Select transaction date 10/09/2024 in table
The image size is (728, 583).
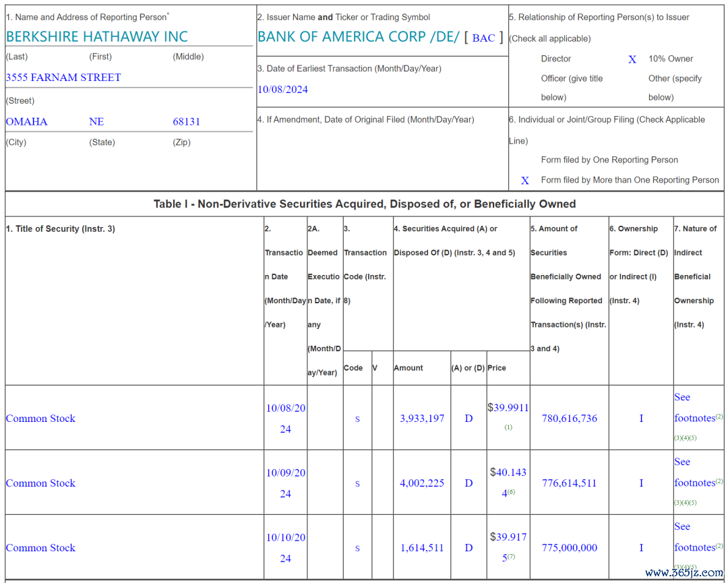[x=286, y=483]
